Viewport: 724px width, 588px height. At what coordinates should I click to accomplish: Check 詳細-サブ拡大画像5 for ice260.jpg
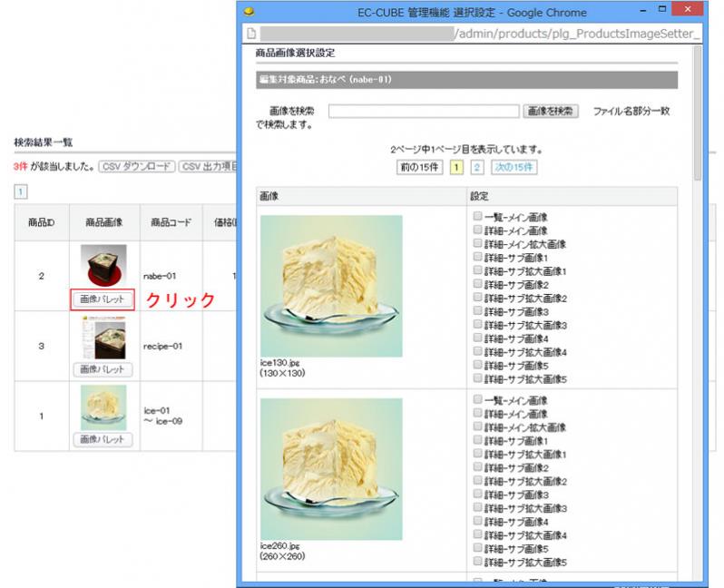tap(477, 561)
